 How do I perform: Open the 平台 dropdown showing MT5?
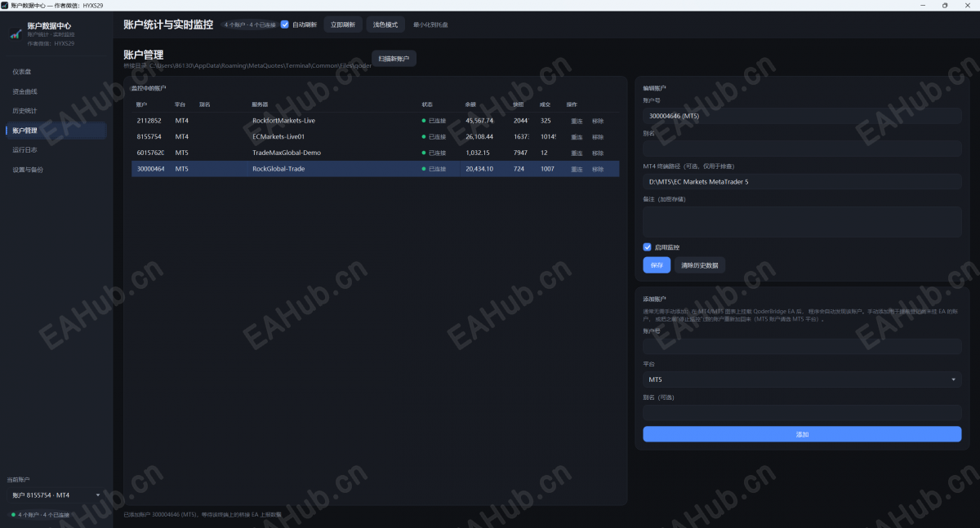802,379
